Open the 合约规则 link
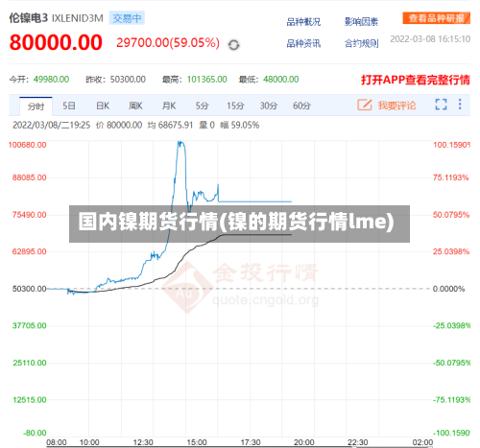The width and height of the screenshot is (480, 448). click(x=361, y=43)
